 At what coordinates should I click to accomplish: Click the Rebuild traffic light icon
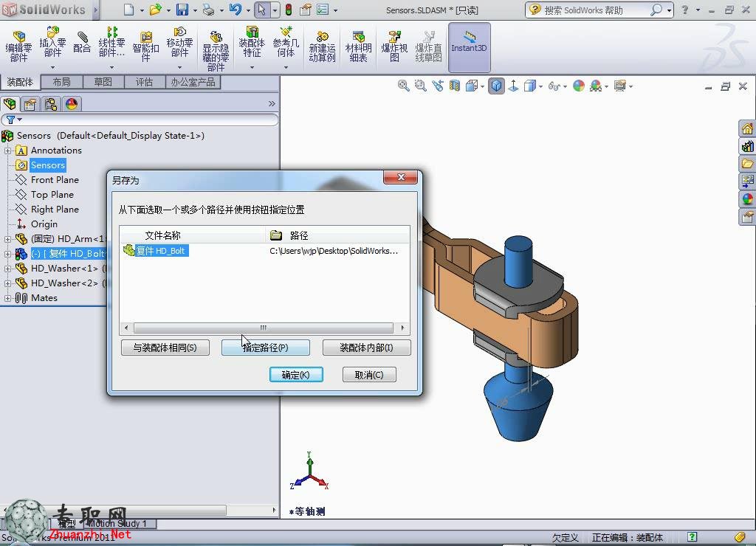(x=289, y=10)
